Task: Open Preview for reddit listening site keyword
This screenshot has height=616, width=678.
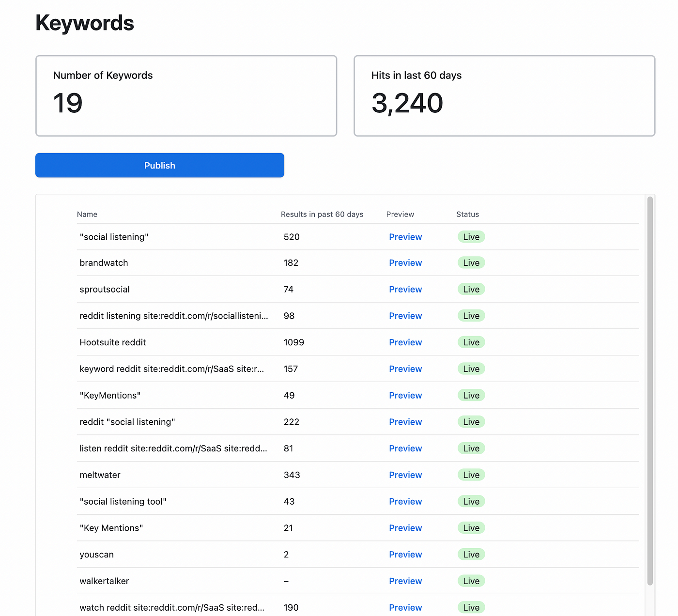Action: (x=405, y=316)
